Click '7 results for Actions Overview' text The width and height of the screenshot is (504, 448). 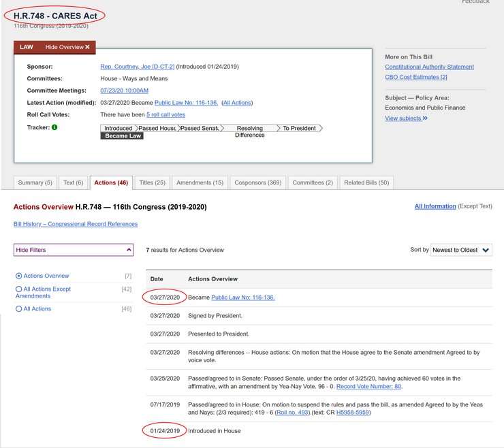pos(185,250)
